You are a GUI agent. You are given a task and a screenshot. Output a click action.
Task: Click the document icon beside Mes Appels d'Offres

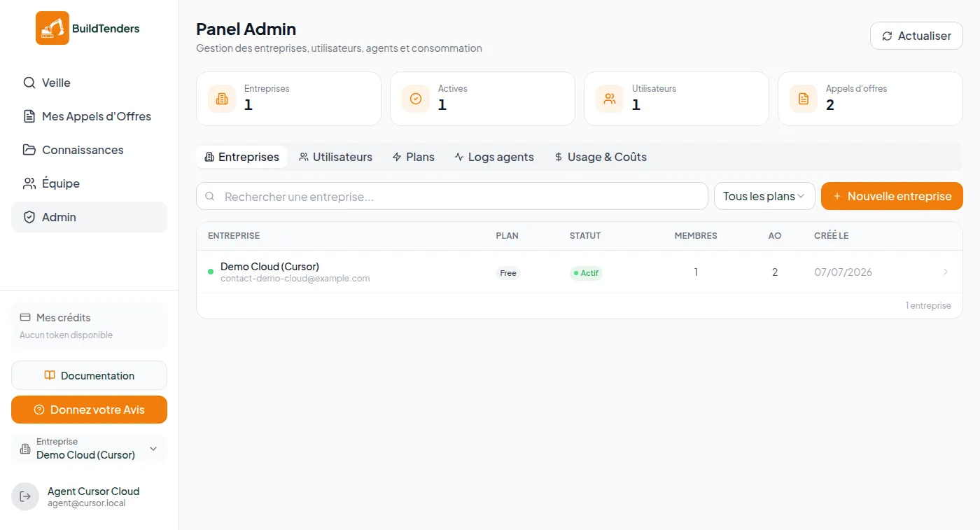pos(29,116)
